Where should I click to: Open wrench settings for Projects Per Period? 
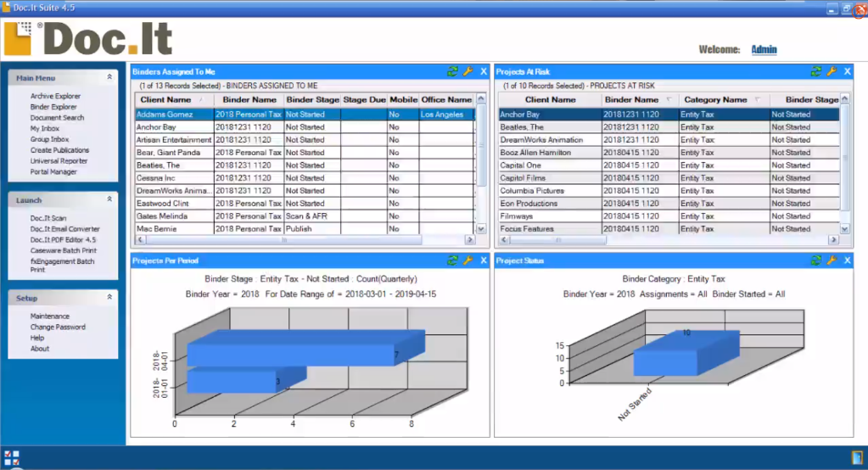(x=468, y=260)
